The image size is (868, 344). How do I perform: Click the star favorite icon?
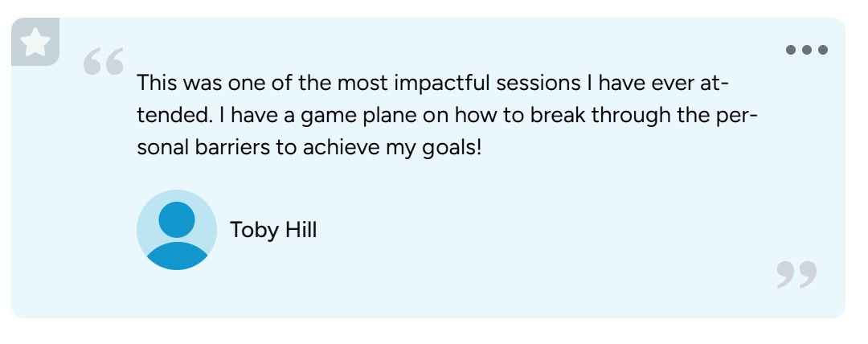pos(35,43)
